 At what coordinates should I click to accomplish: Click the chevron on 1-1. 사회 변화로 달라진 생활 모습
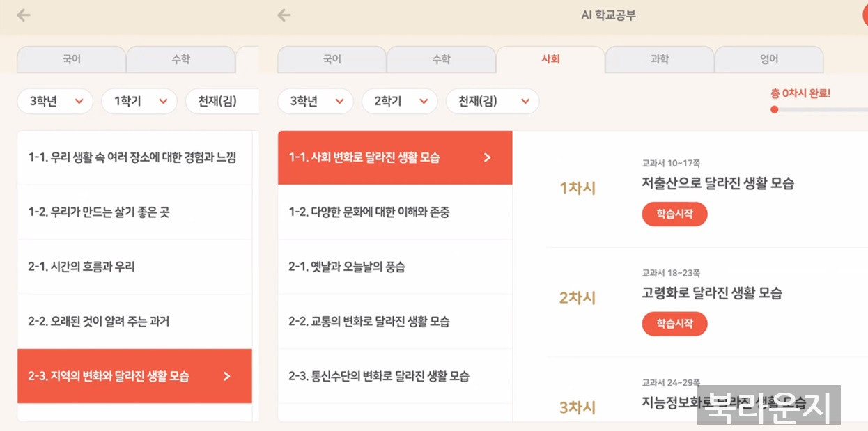coord(487,157)
